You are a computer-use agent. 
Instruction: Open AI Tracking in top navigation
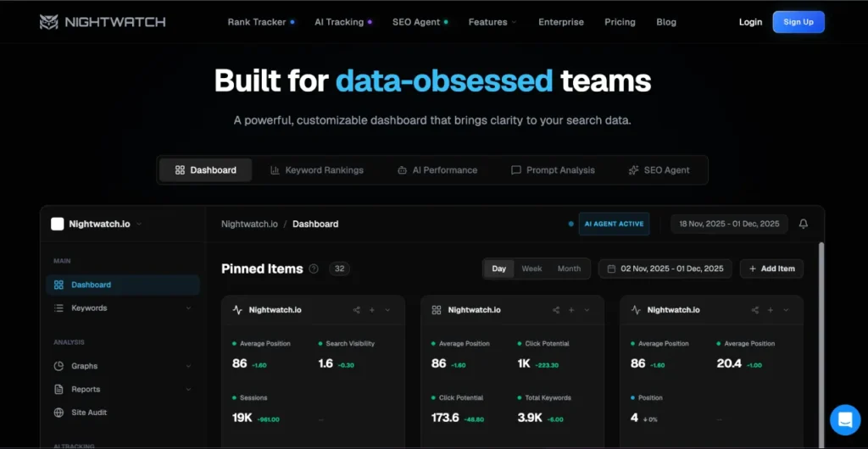(x=343, y=22)
